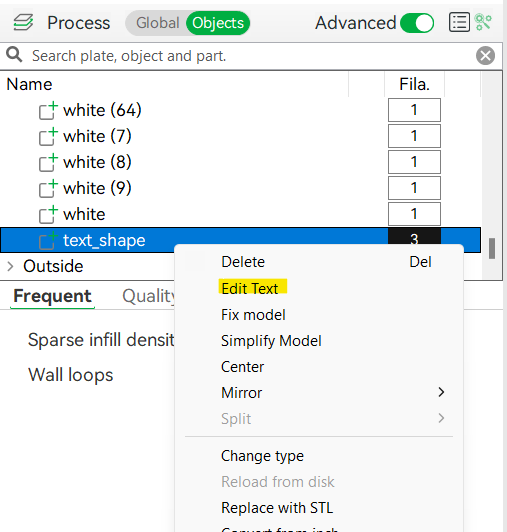Click the Fila. column header
Image resolution: width=507 pixels, height=532 pixels.
pos(414,84)
